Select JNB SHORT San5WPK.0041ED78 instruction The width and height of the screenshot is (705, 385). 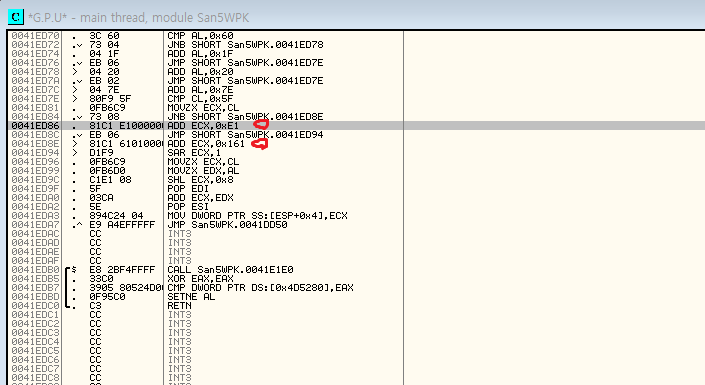pos(245,45)
